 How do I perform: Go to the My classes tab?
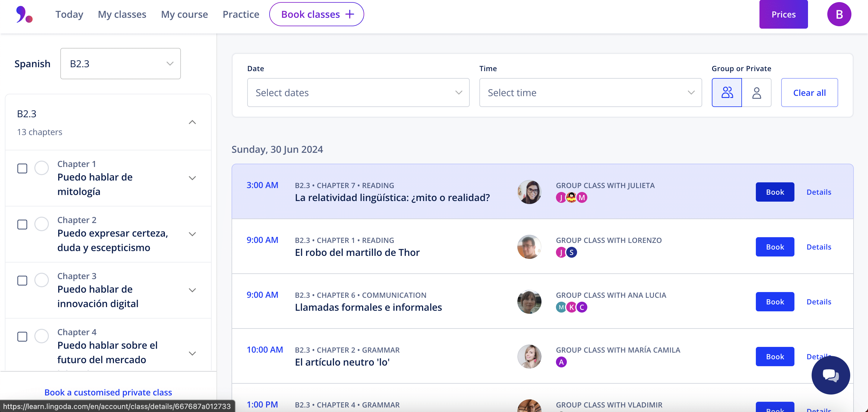coord(122,14)
